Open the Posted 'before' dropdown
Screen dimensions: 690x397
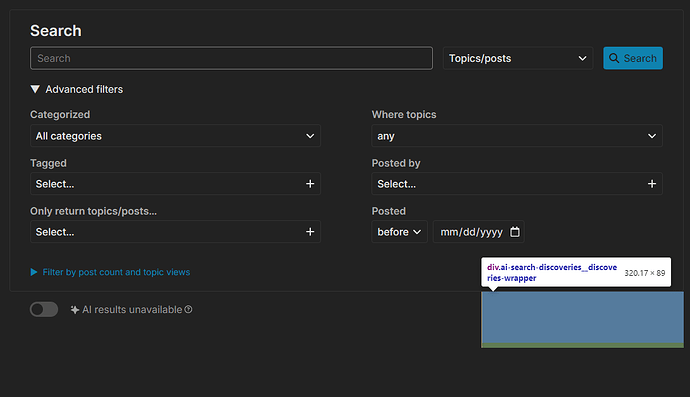(x=399, y=232)
